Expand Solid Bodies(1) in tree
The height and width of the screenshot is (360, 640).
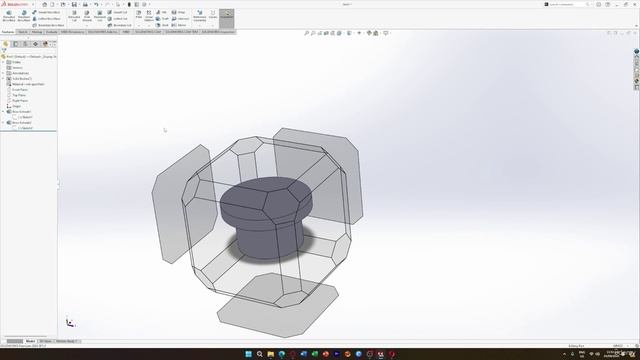(3, 79)
